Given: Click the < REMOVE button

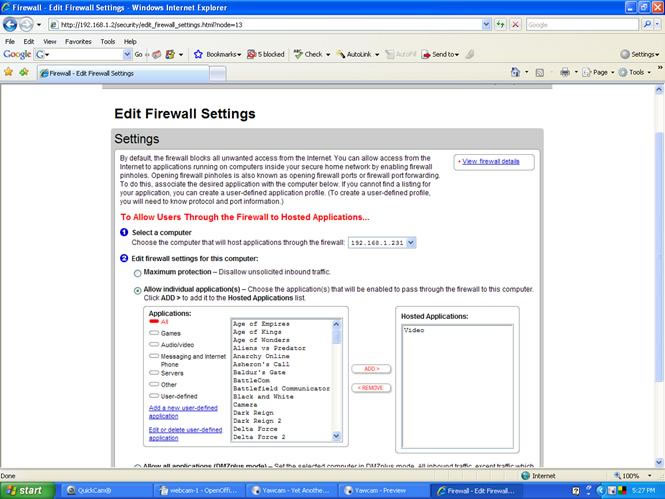Looking at the screenshot, I should click(371, 388).
